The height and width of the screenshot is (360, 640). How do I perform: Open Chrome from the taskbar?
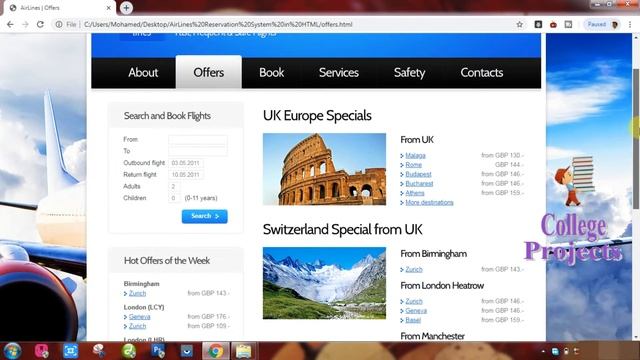coord(216,351)
